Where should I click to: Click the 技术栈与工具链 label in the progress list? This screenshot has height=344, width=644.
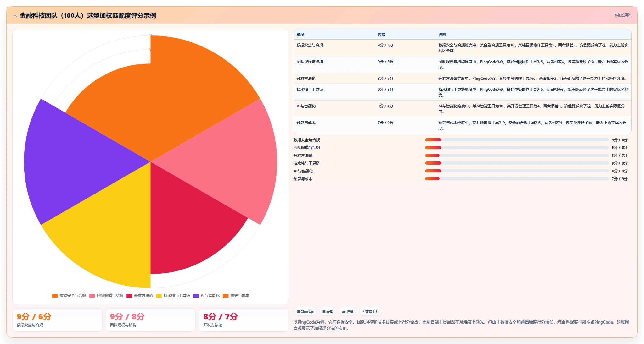[x=307, y=163]
